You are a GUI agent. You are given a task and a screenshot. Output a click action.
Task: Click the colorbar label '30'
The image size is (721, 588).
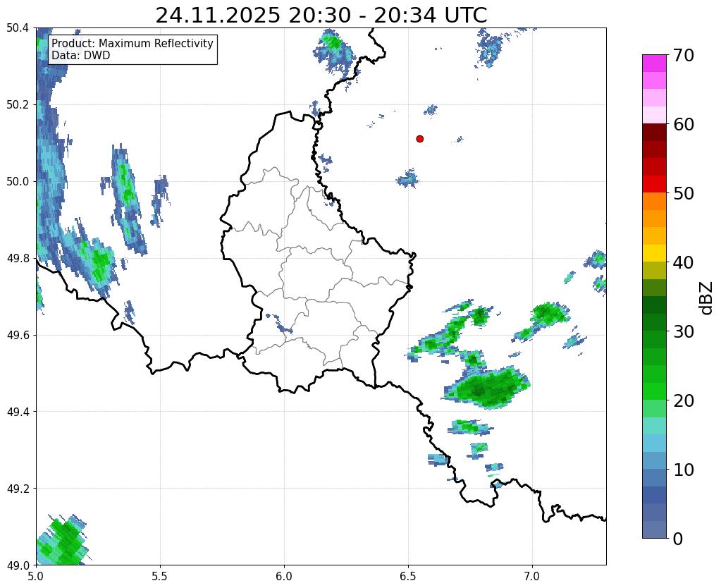683,331
